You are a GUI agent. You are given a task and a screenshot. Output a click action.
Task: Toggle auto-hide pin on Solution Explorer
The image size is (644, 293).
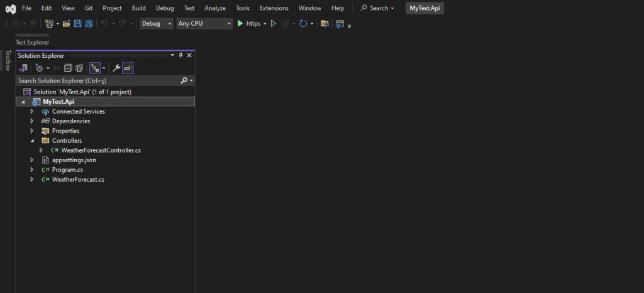pyautogui.click(x=180, y=55)
